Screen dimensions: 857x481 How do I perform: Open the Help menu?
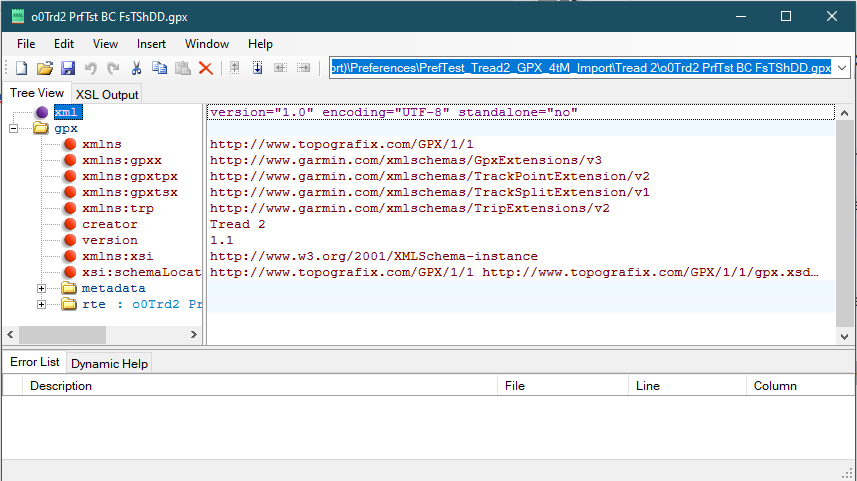click(260, 44)
